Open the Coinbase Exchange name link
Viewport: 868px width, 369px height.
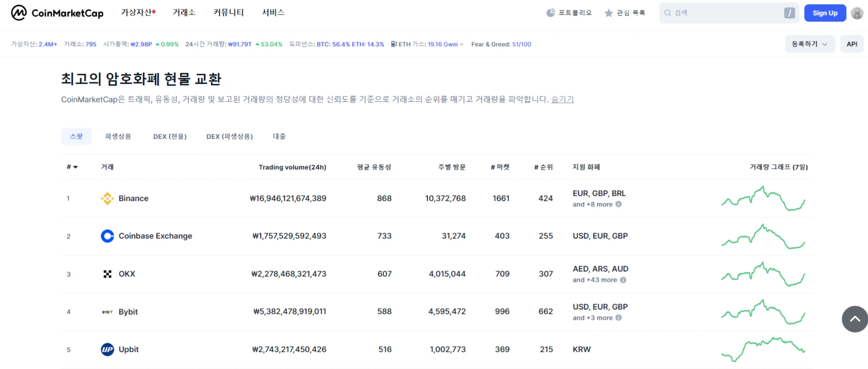pos(155,236)
